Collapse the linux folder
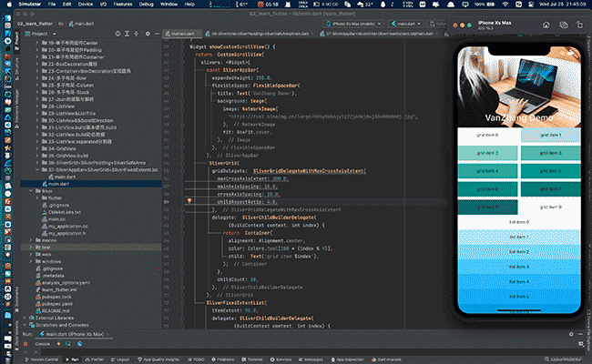 31,191
